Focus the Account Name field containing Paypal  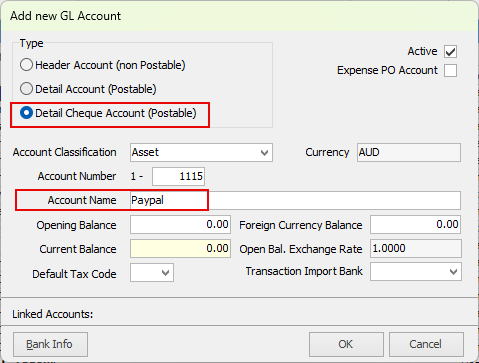pyautogui.click(x=295, y=200)
